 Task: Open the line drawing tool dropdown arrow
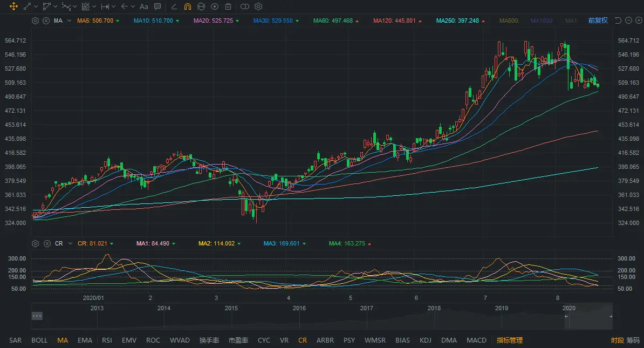point(36,6)
